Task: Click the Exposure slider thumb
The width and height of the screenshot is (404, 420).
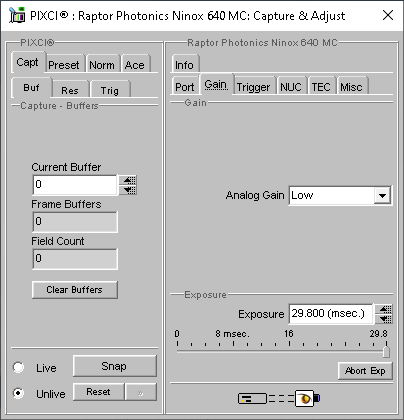Action: pos(386,351)
